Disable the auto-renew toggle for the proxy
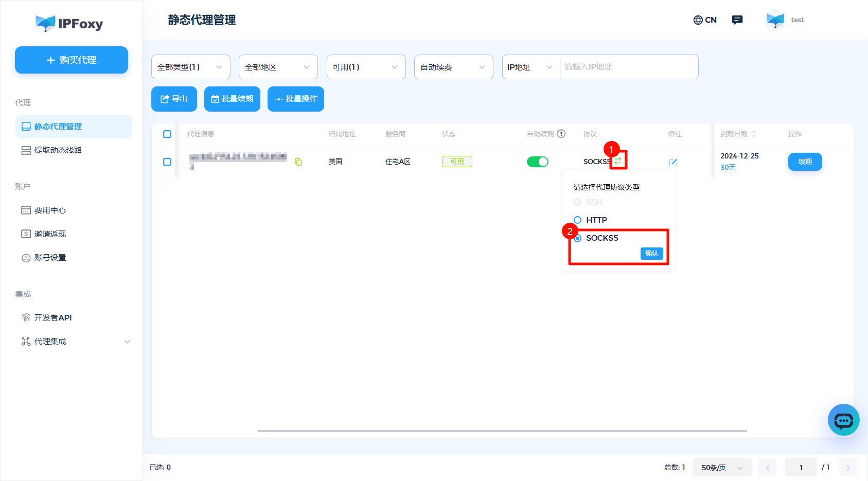 (537, 161)
